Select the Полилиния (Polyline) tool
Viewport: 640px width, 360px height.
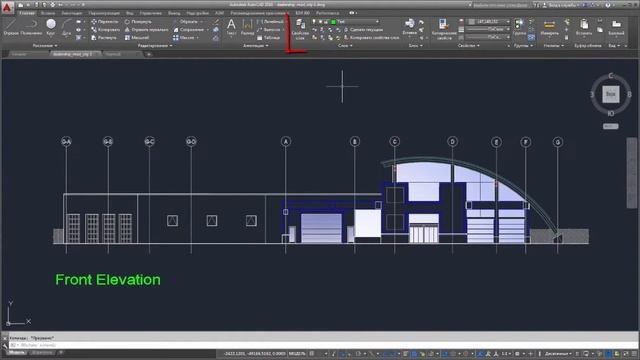31,27
